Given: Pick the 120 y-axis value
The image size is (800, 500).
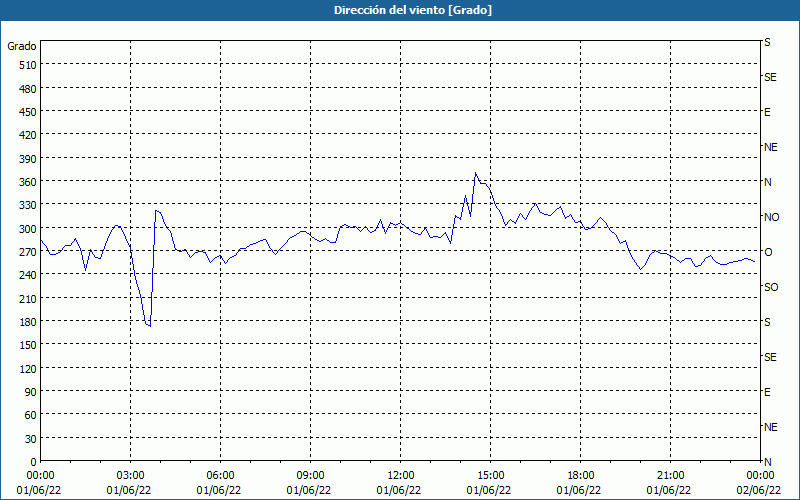Looking at the screenshot, I should coord(28,369).
